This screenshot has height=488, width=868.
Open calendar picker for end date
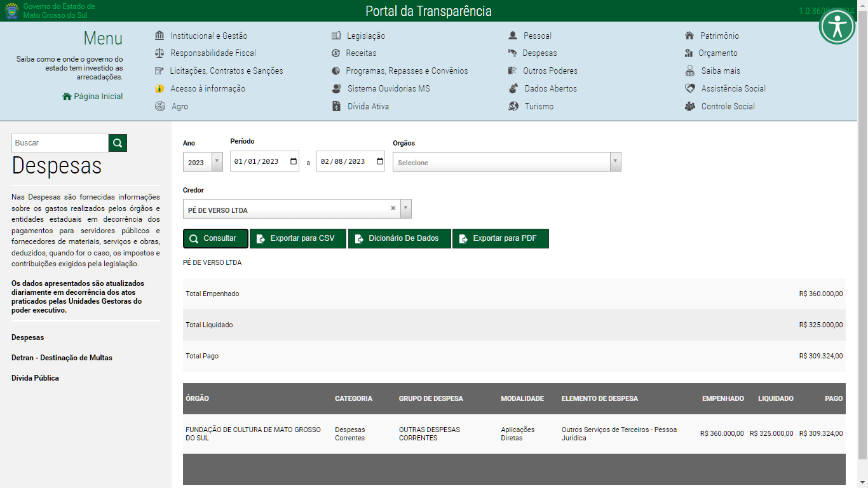click(380, 161)
